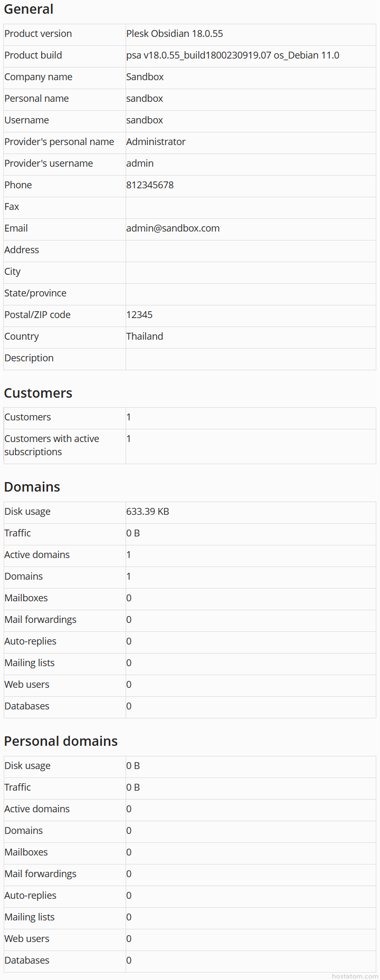Select the Product build value text

pyautogui.click(x=232, y=55)
